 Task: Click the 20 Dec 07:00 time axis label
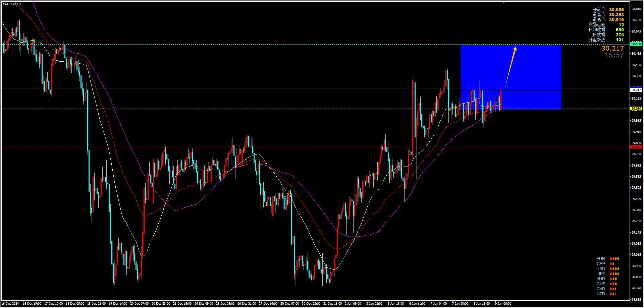(139, 304)
